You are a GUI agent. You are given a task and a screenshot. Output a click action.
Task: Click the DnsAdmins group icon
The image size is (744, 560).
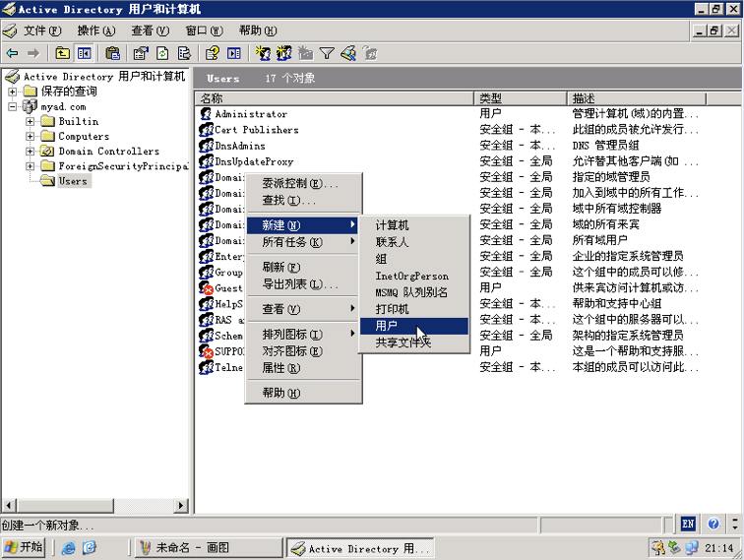[206, 146]
